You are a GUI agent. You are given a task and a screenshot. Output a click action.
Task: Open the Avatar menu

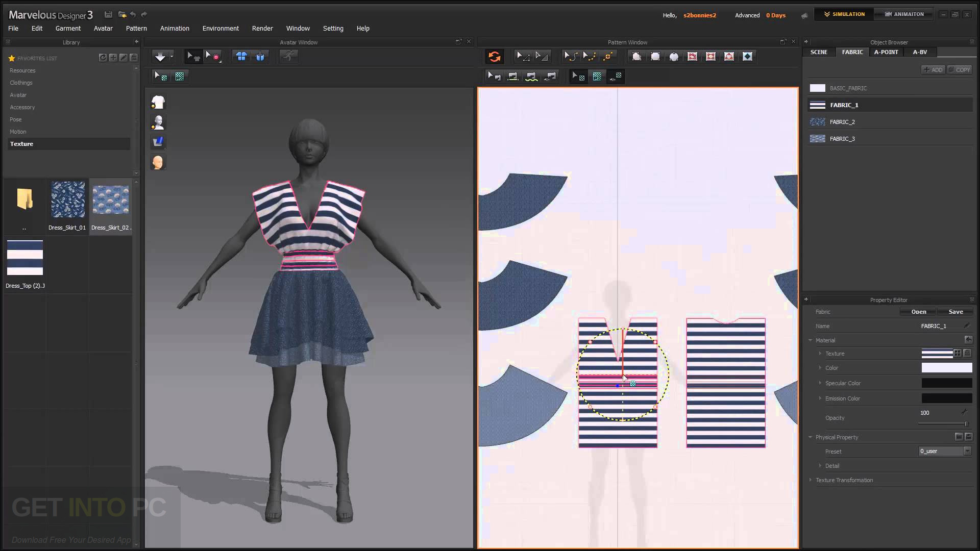[103, 29]
